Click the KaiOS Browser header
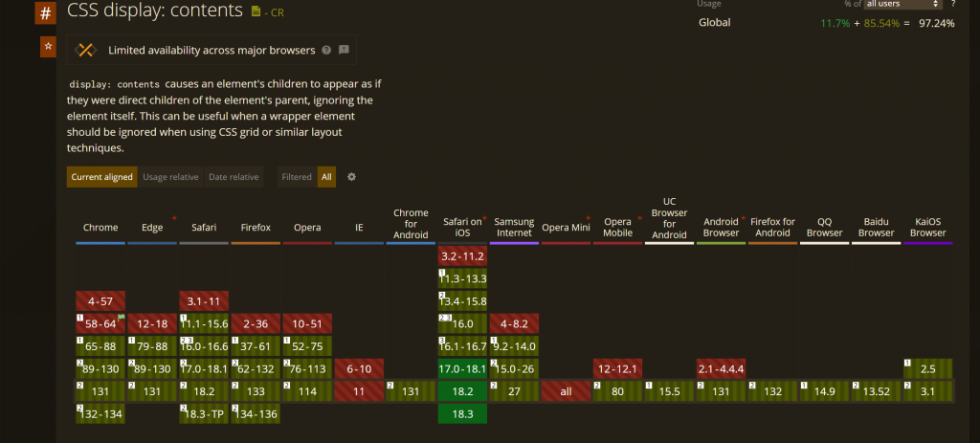 928,227
